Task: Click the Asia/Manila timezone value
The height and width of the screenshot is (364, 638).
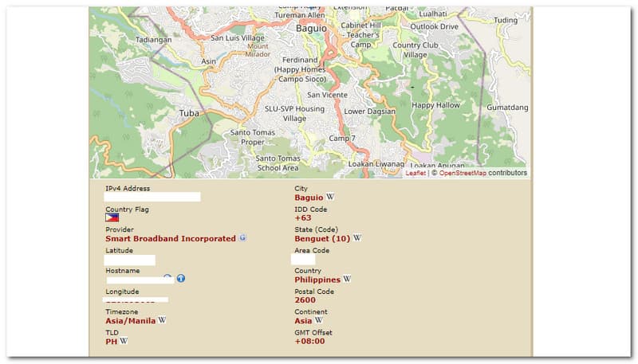Action: tap(131, 321)
